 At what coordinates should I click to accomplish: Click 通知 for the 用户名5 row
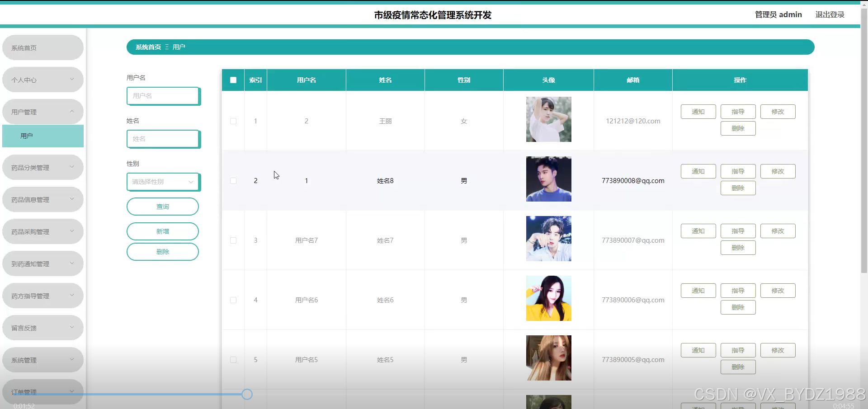point(698,350)
